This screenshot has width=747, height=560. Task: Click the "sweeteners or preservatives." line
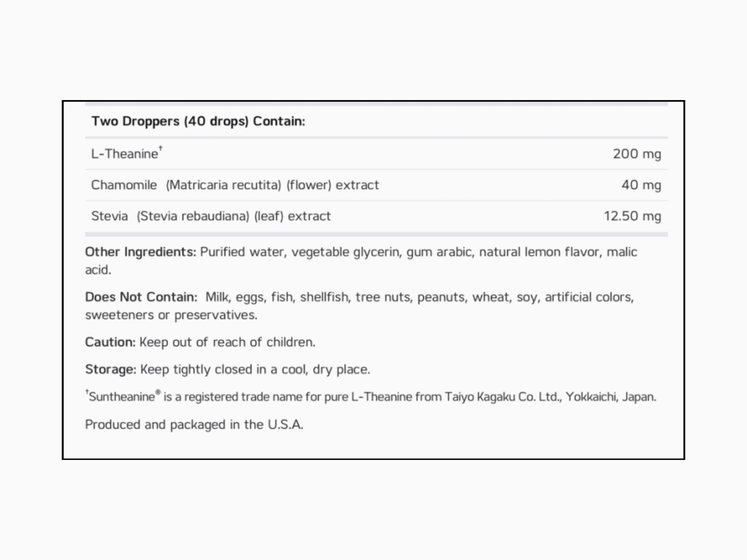(x=171, y=315)
